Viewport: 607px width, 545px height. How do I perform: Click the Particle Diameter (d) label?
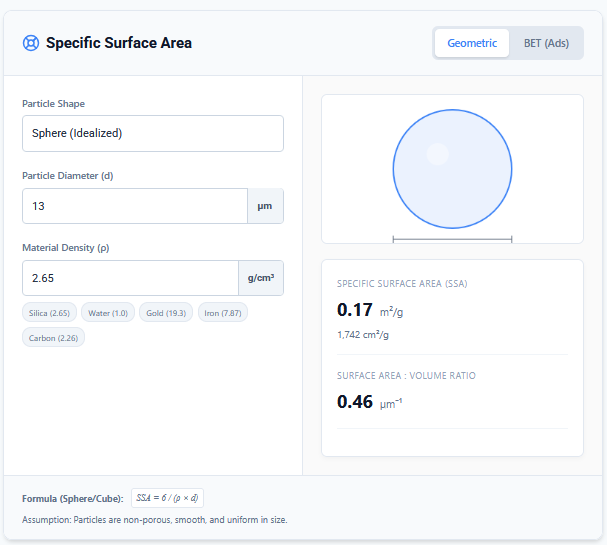click(x=68, y=176)
